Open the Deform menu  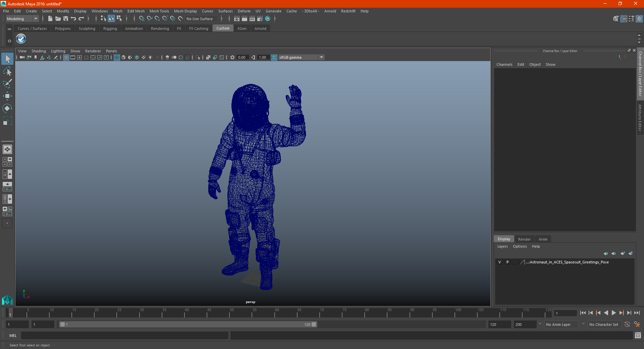[244, 11]
